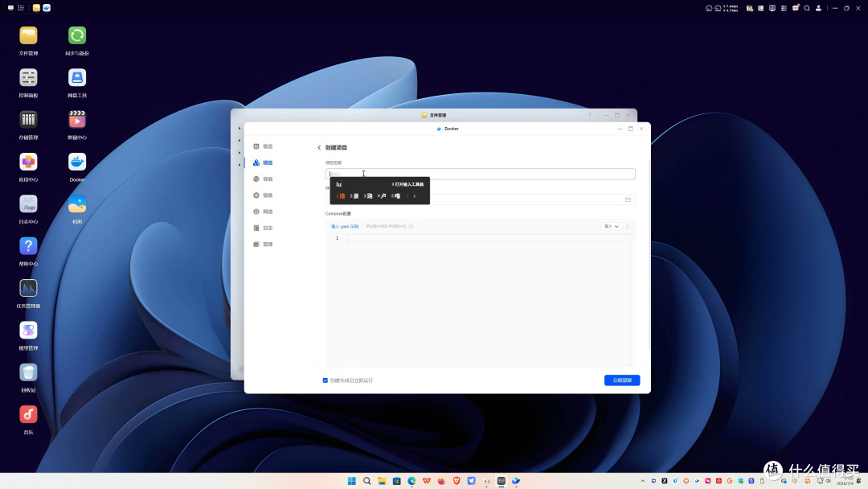
Task: Open the 应用中心 desktop icon
Action: click(28, 162)
